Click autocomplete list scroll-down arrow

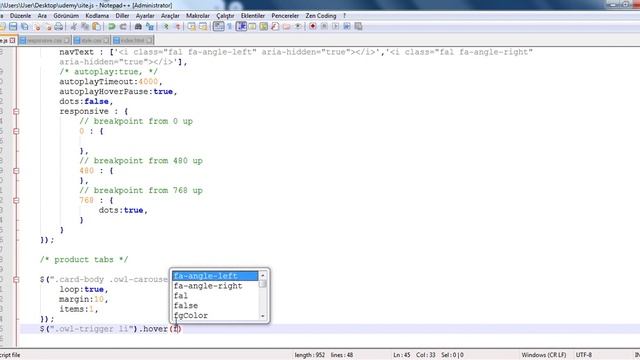click(263, 316)
